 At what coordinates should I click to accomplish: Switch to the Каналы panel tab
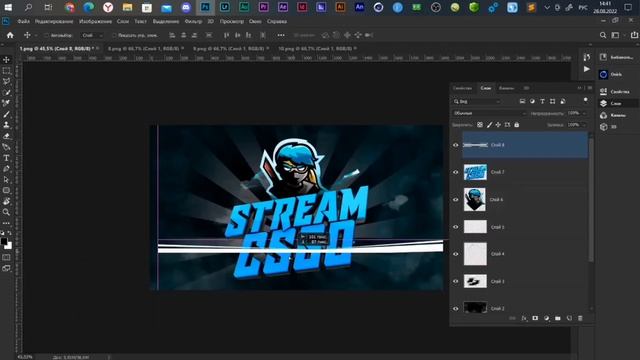point(506,88)
